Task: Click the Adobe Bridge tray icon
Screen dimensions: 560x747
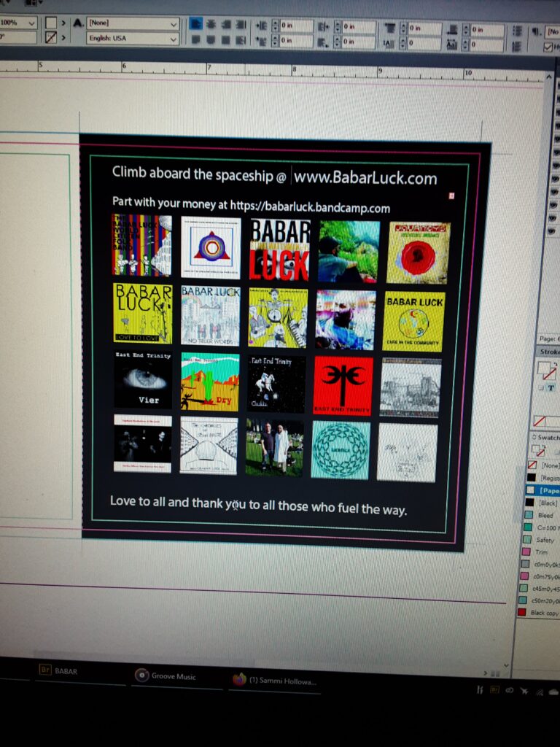Action: (495, 689)
